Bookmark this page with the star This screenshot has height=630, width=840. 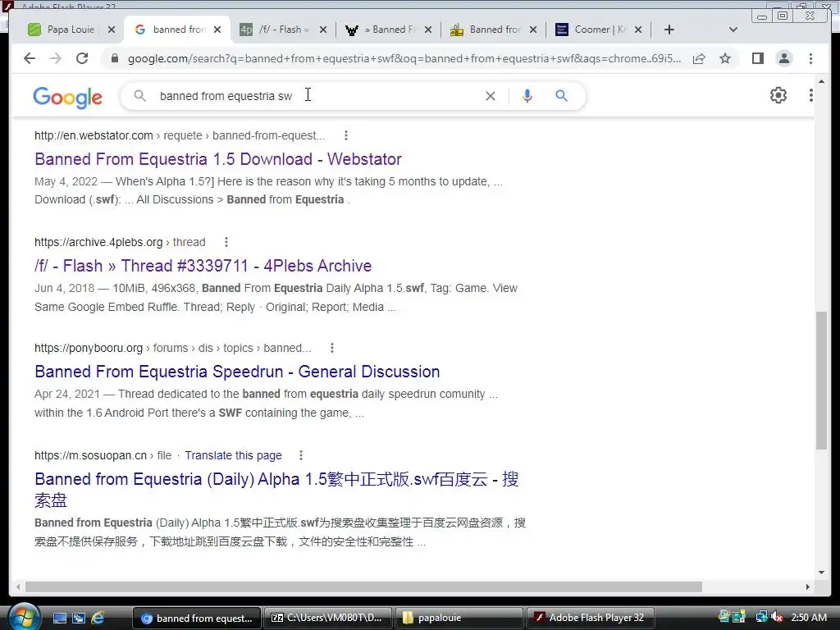(725, 58)
